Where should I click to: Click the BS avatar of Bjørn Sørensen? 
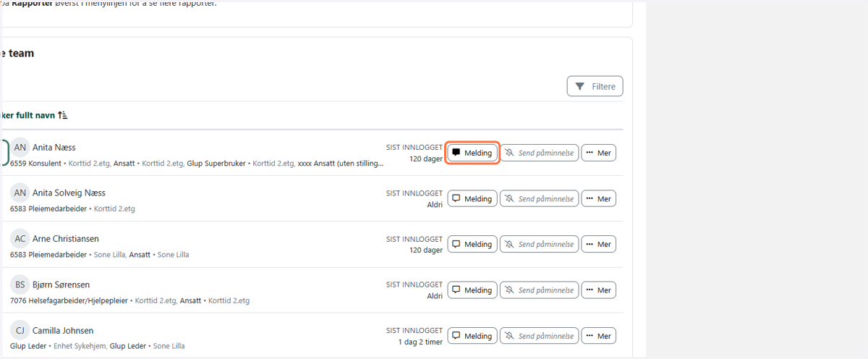coord(20,284)
